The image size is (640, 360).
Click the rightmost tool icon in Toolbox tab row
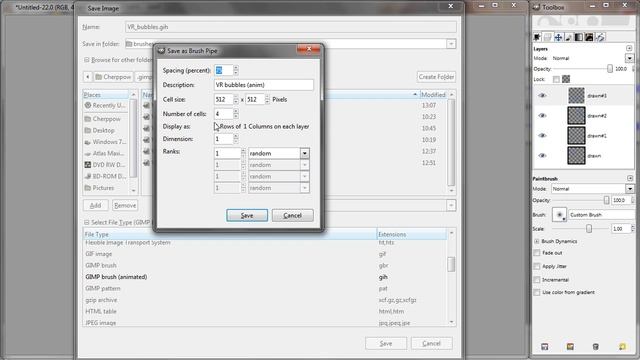600,37
